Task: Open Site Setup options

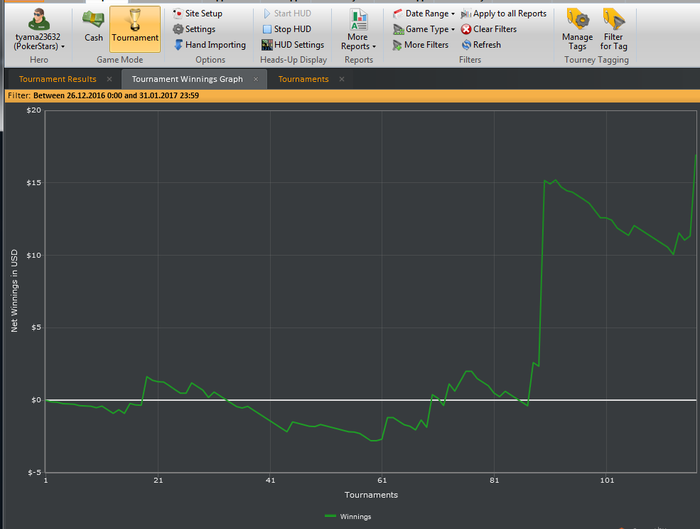Action: pyautogui.click(x=196, y=14)
